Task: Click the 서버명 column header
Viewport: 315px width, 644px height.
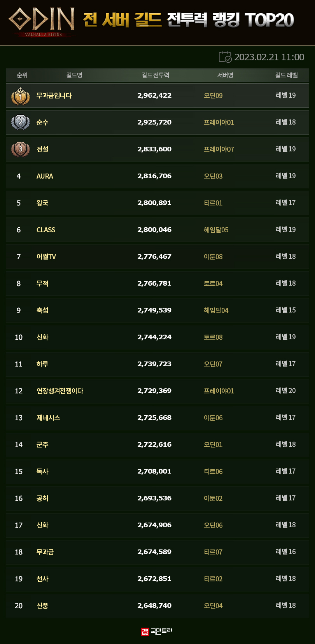Action: pos(225,75)
